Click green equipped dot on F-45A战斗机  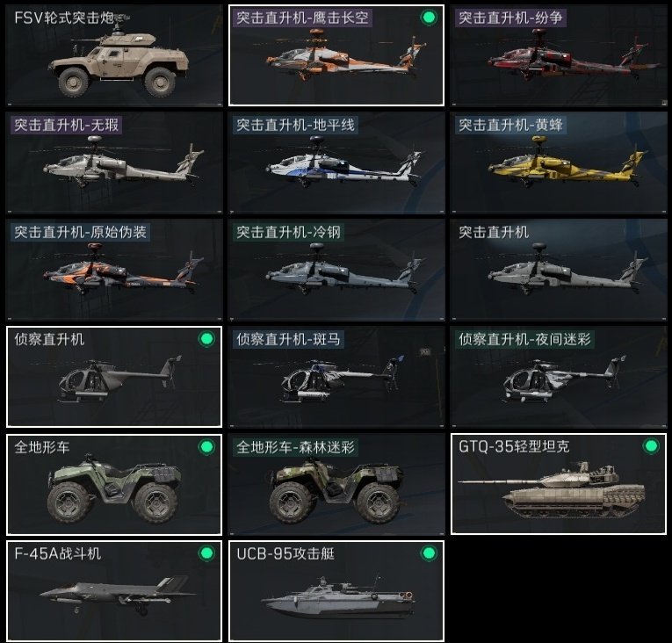(206, 553)
